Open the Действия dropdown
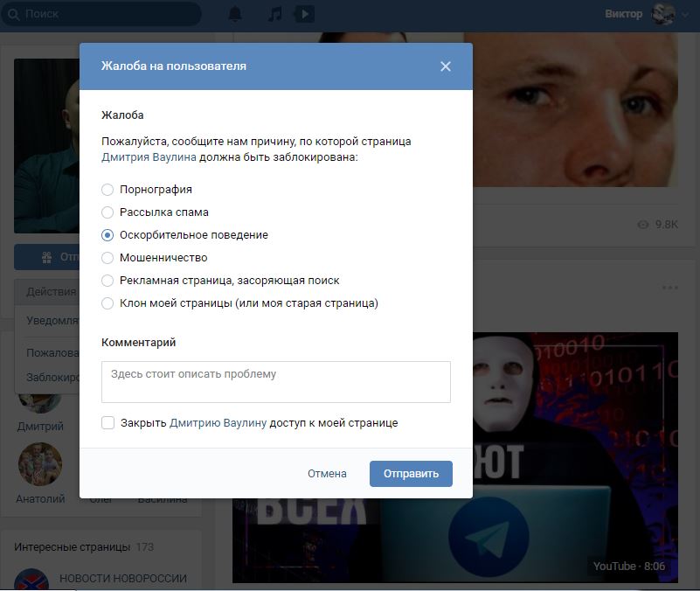This screenshot has height=591, width=700. click(47, 292)
